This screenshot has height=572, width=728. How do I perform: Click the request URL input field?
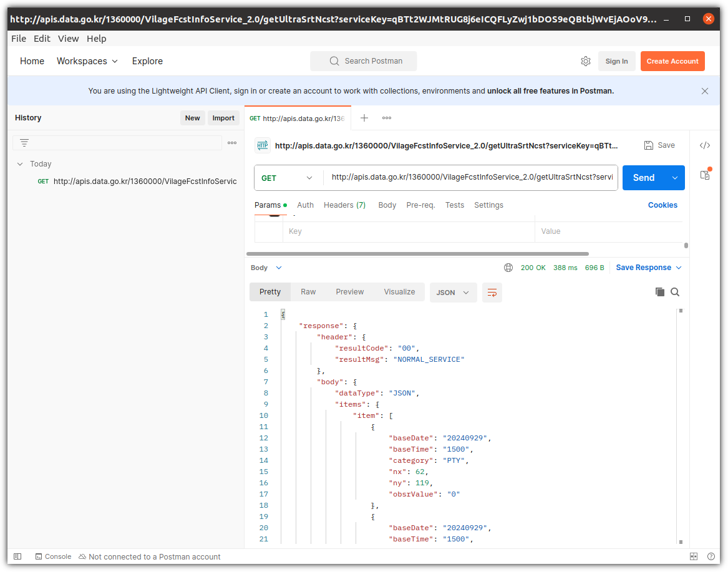[470, 178]
